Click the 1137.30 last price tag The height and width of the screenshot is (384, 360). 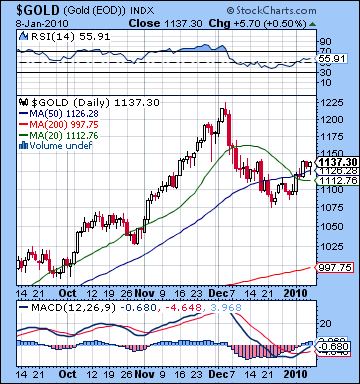click(337, 162)
